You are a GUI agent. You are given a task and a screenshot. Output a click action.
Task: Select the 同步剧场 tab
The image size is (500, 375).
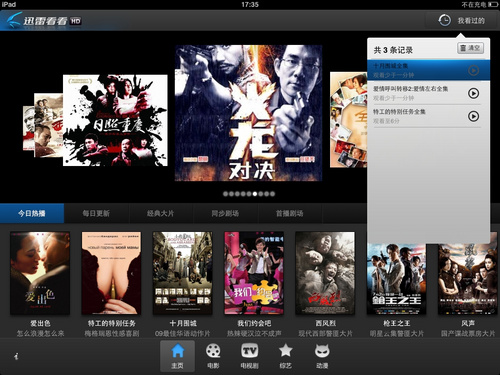click(x=225, y=213)
